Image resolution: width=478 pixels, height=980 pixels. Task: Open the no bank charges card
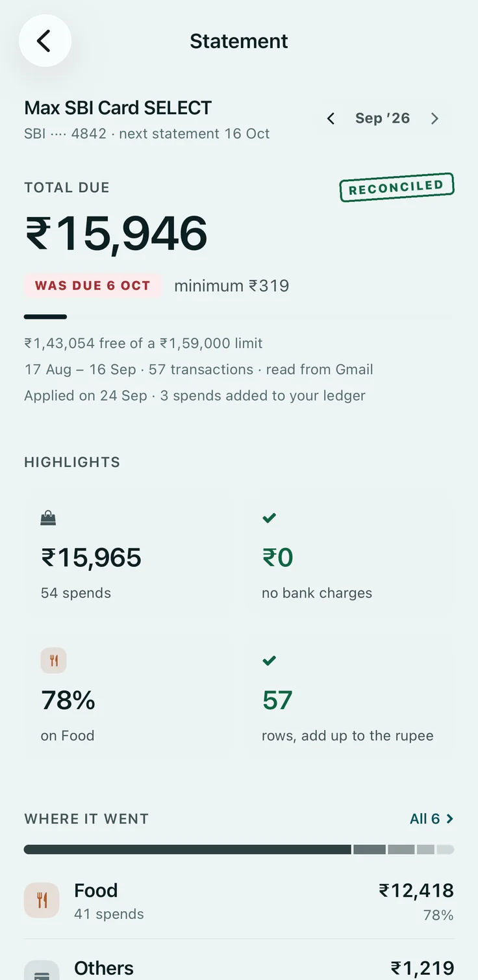tap(350, 552)
